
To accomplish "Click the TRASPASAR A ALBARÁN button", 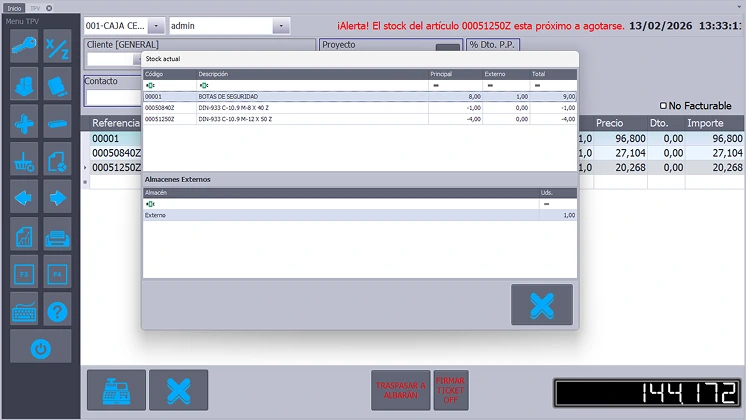I will pyautogui.click(x=401, y=390).
